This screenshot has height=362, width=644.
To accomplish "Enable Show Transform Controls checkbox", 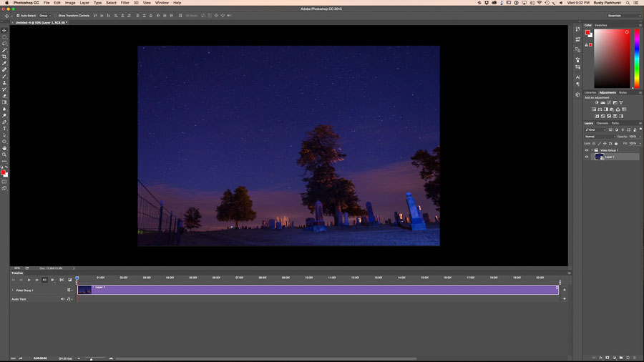I will [x=57, y=15].
